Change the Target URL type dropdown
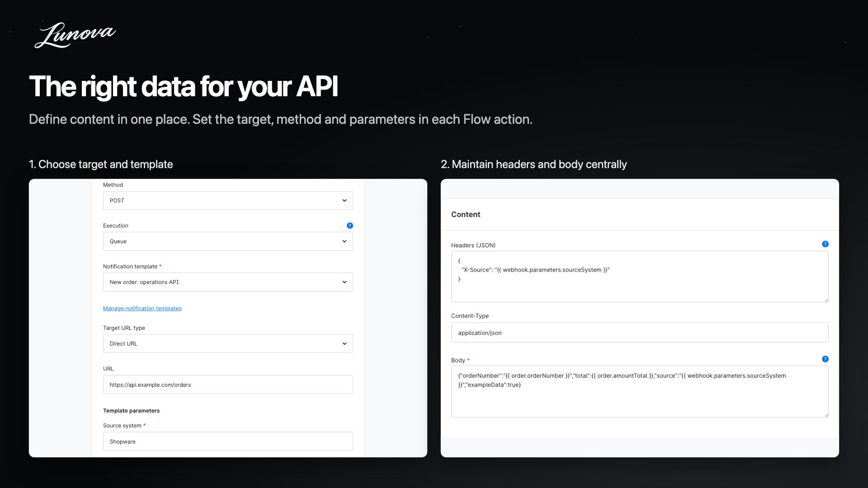The height and width of the screenshot is (488, 868). click(x=228, y=343)
